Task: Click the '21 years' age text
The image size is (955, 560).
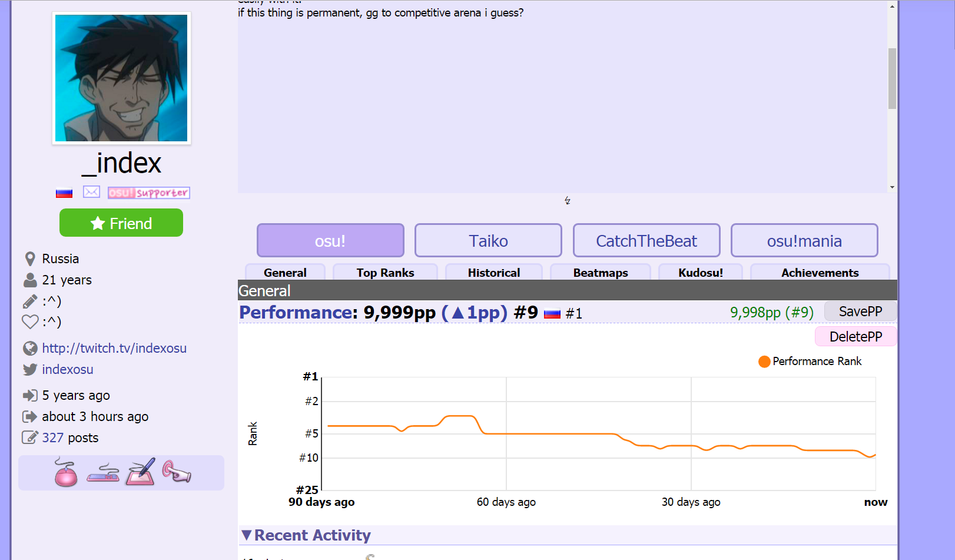Action: pyautogui.click(x=67, y=280)
